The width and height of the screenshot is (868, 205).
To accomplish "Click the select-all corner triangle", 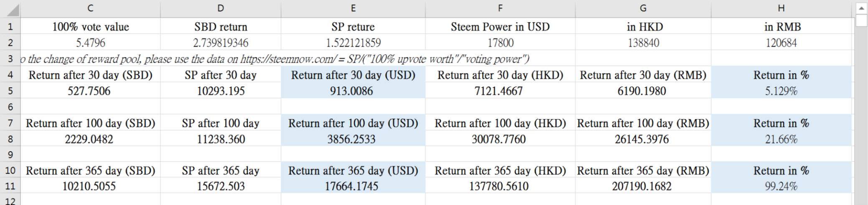I will click(13, 9).
